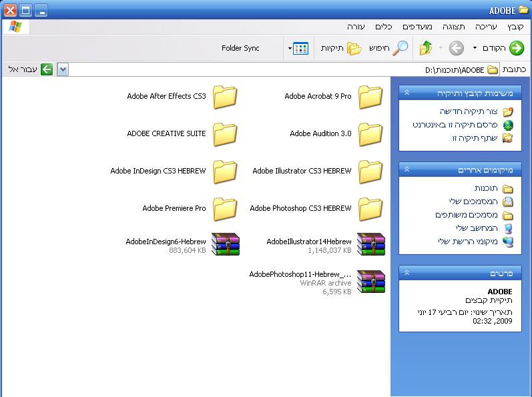Screen dimensions: 532x397
Task: Click green Go arrow (עבור אל)
Action: (47, 69)
